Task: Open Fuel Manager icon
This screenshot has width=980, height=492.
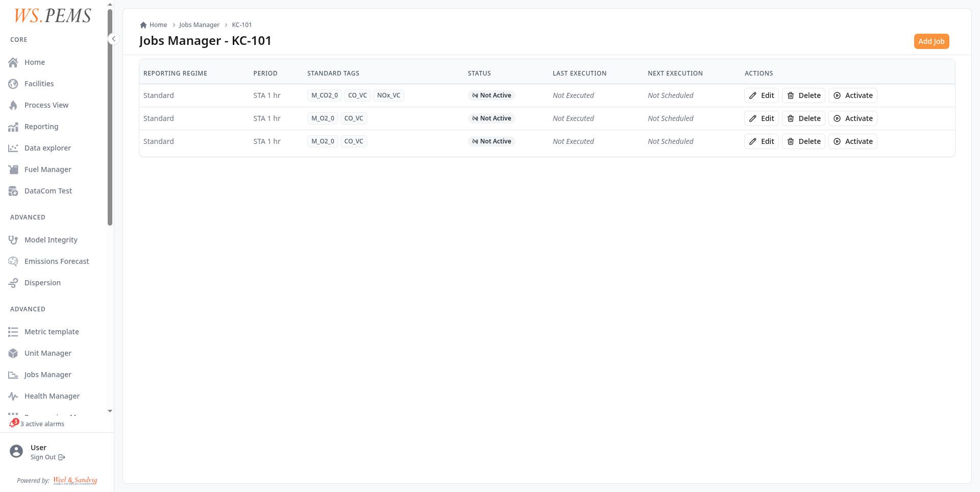Action: [13, 169]
